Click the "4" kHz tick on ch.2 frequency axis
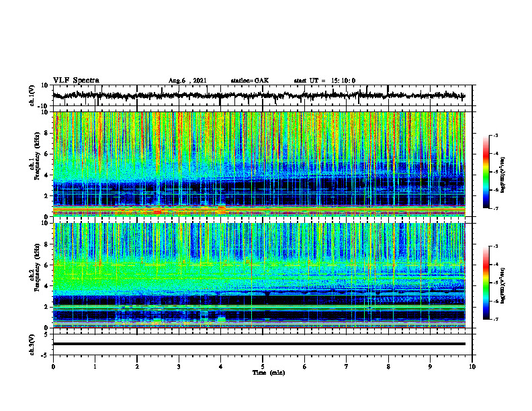The image size is (532, 411). pos(47,286)
